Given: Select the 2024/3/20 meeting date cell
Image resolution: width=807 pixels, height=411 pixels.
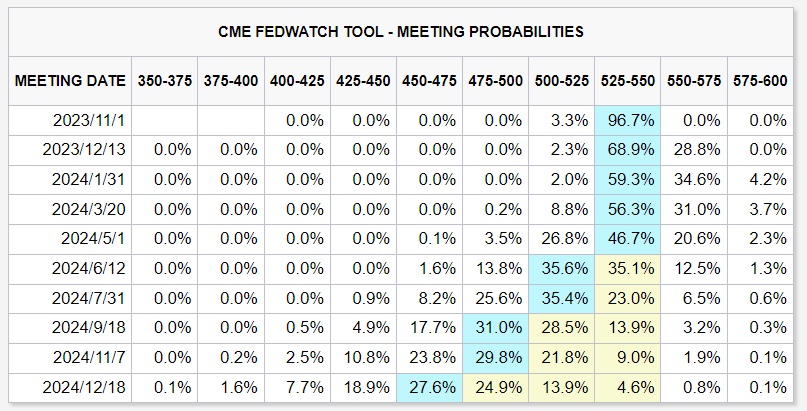Looking at the screenshot, I should click(88, 209).
